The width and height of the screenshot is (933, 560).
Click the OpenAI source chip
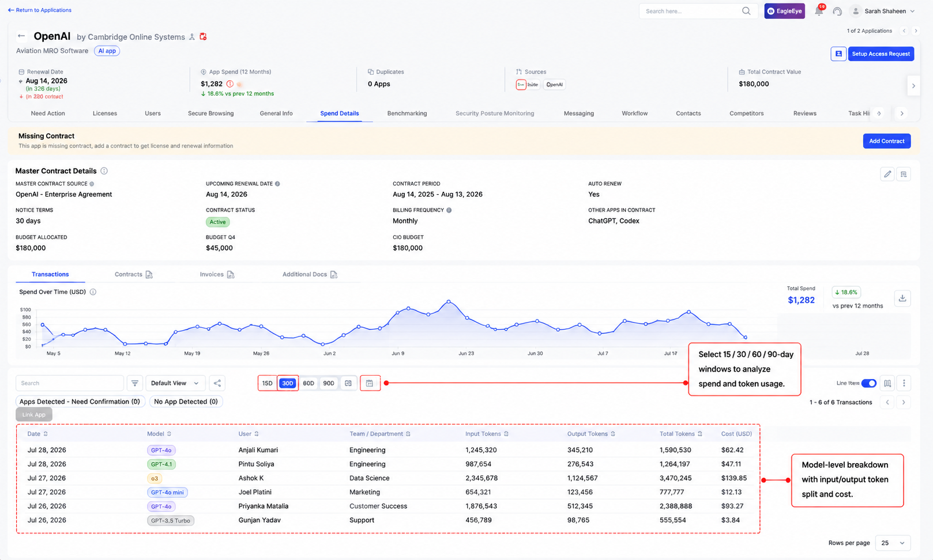pos(554,85)
